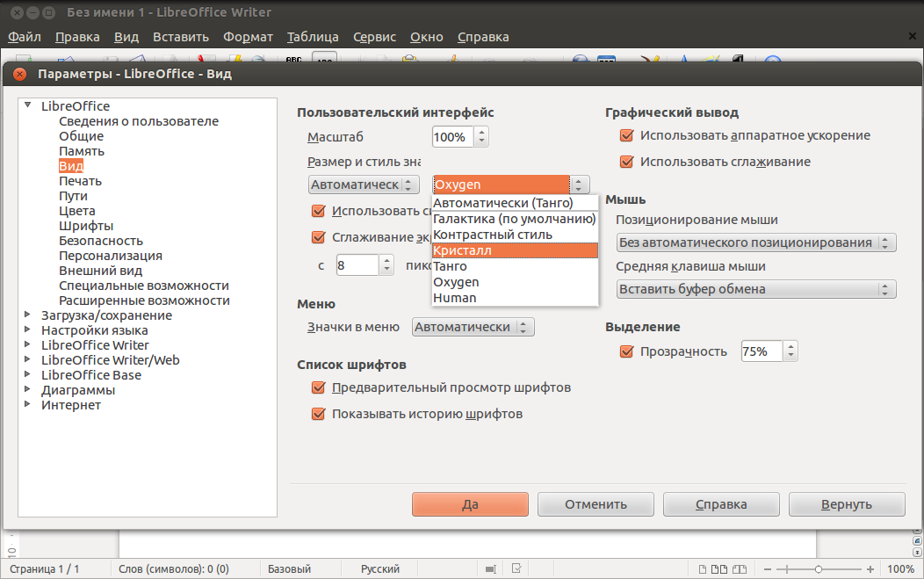Expand the LibreOffice Base tree node
The height and width of the screenshot is (579, 924).
(28, 373)
